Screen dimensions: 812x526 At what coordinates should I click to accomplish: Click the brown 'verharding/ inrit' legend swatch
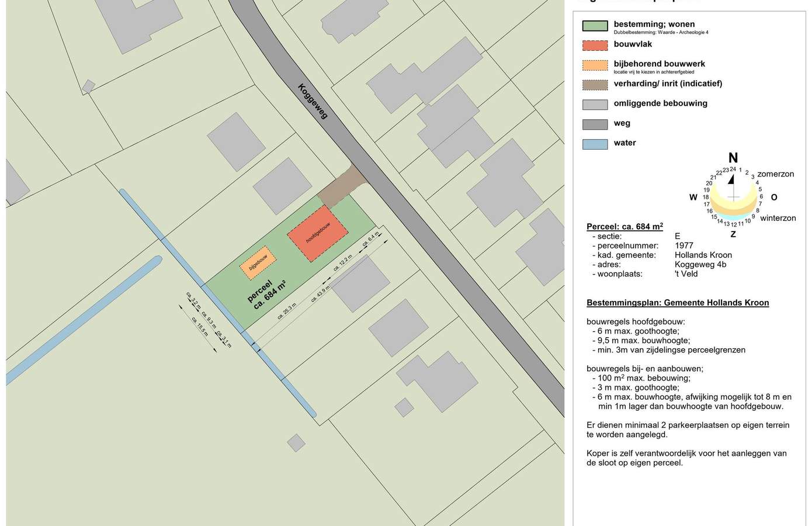pyautogui.click(x=595, y=85)
